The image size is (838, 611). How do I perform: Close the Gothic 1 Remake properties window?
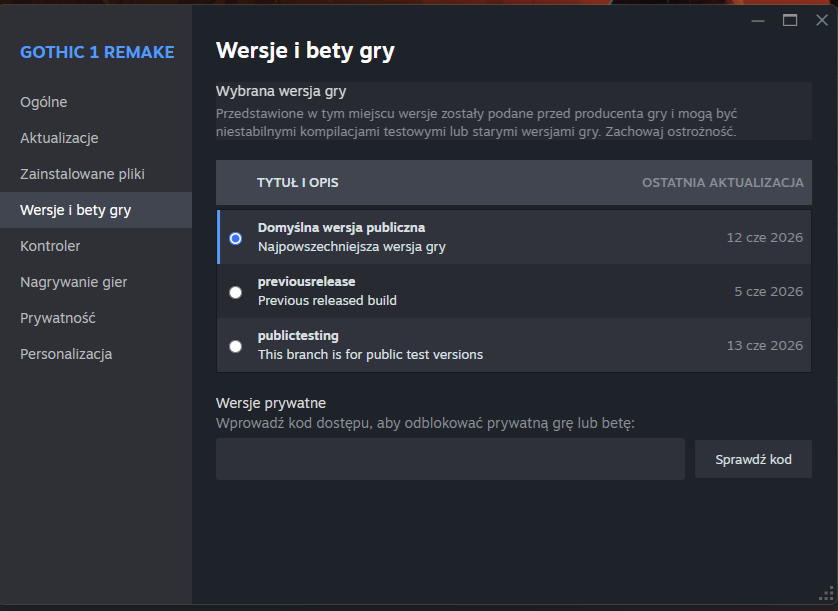pyautogui.click(x=821, y=20)
